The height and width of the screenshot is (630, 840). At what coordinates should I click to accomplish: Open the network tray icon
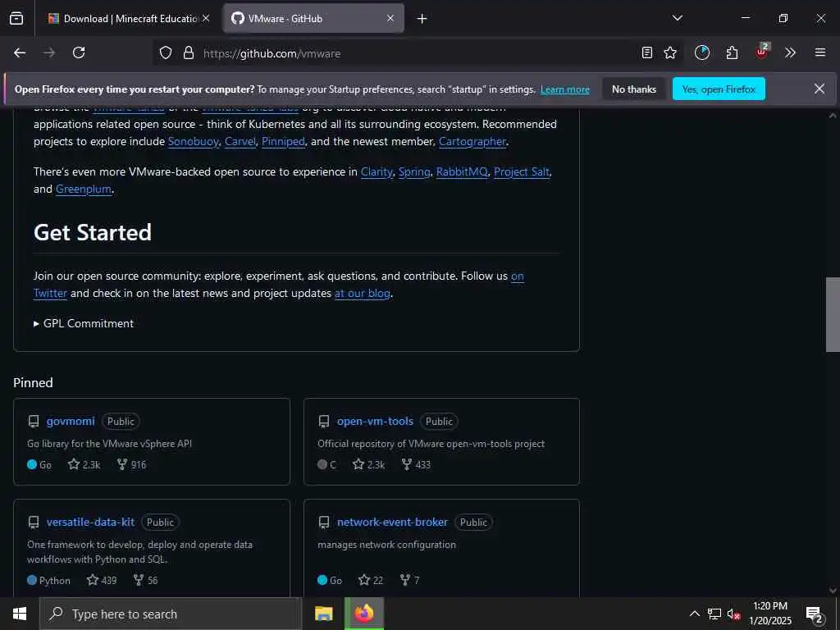click(714, 614)
